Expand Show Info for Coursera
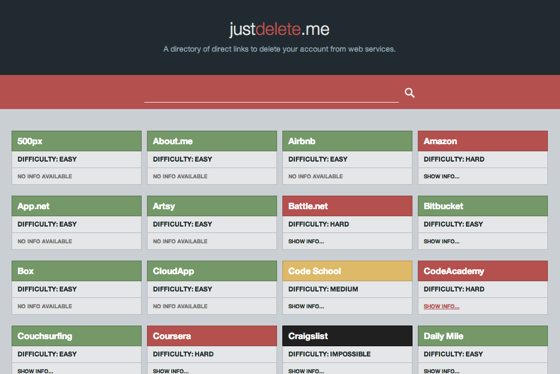The height and width of the screenshot is (374, 560). point(171,371)
